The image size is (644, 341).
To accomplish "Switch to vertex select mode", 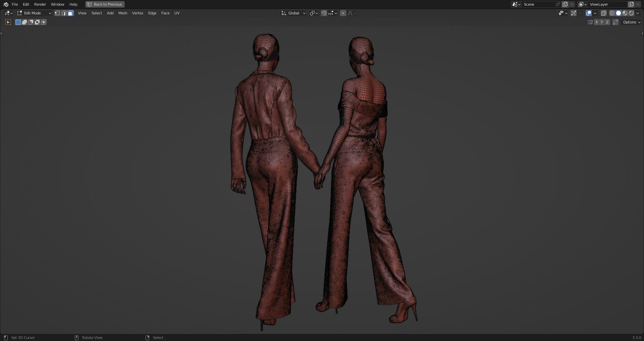I will (x=57, y=13).
